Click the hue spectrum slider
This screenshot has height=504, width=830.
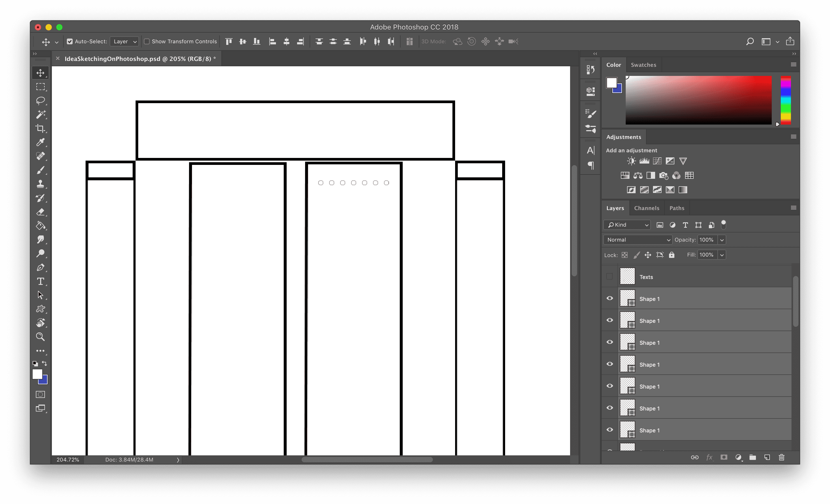[786, 100]
